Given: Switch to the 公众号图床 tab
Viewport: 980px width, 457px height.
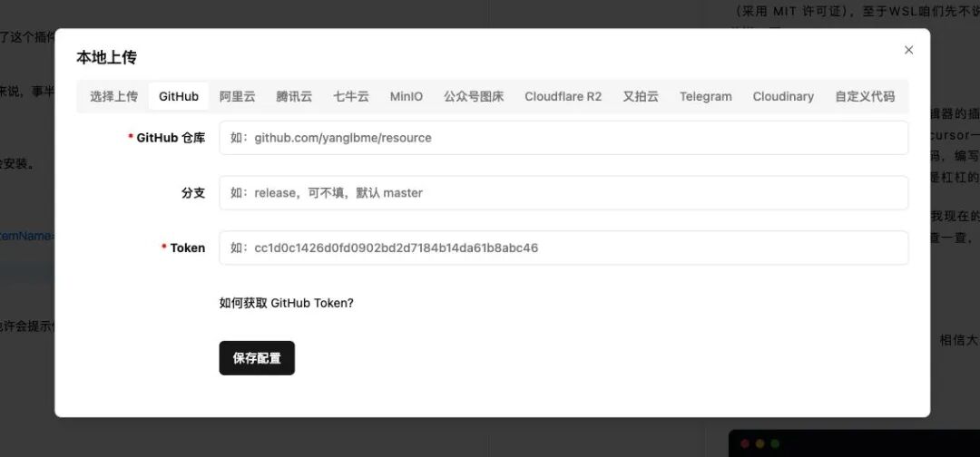Looking at the screenshot, I should click(474, 96).
